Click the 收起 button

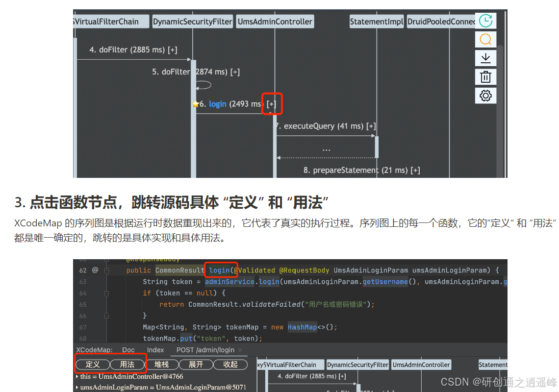click(230, 365)
